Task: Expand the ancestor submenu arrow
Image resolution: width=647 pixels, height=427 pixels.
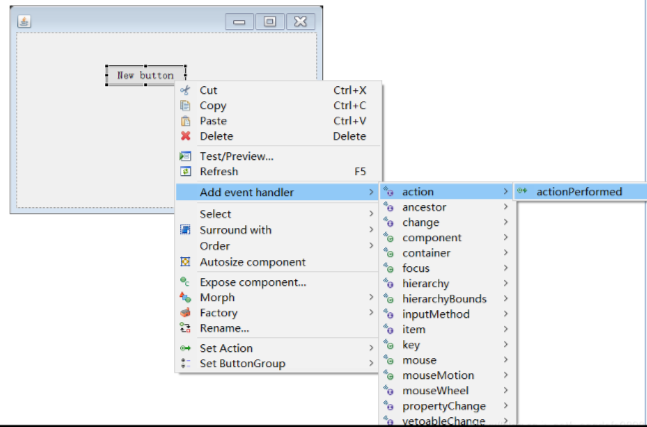Action: click(x=506, y=207)
